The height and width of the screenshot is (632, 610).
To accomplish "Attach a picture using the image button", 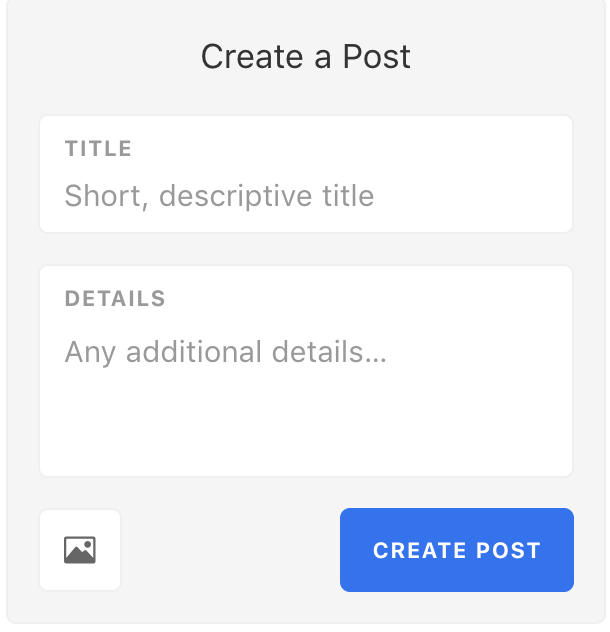I will click(80, 550).
